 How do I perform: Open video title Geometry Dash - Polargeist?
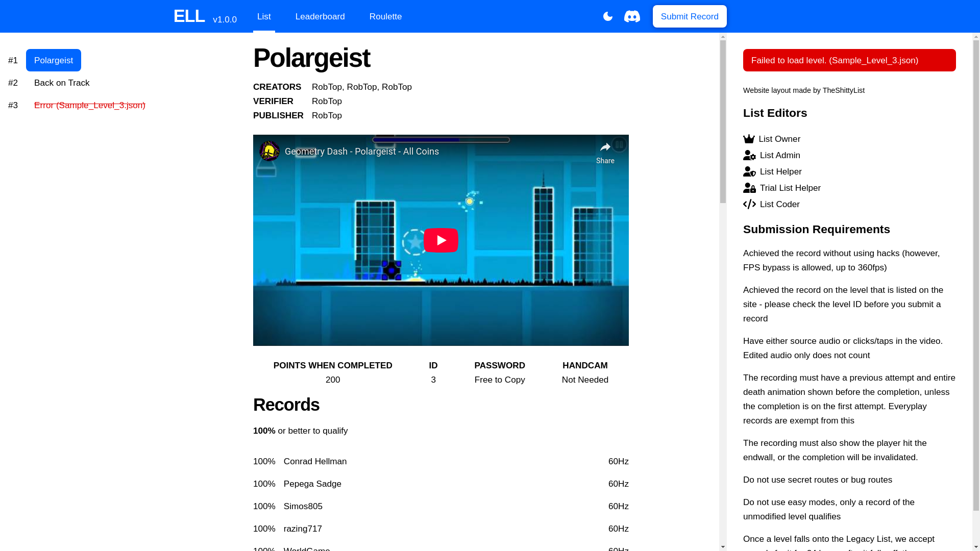362,152
